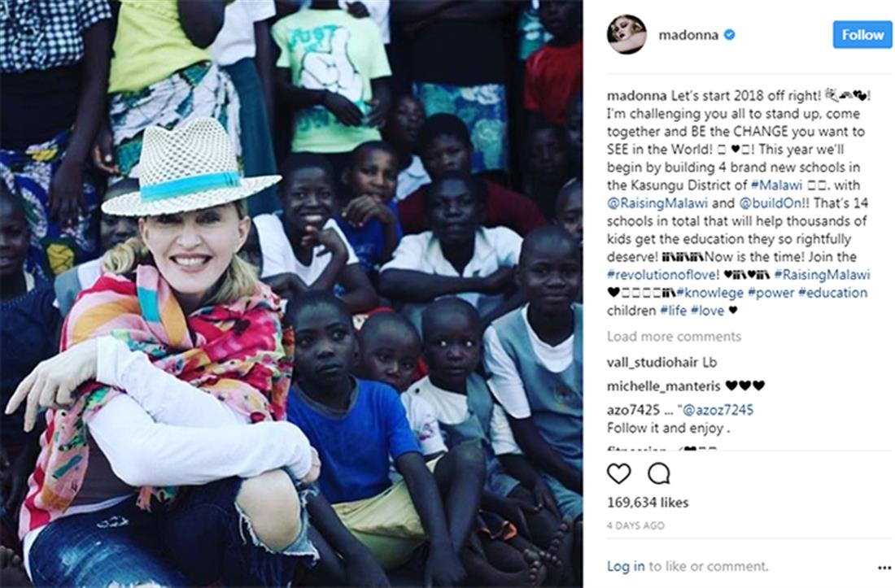The width and height of the screenshot is (895, 588).
Task: Open the comment speech bubble icon
Action: 659,473
